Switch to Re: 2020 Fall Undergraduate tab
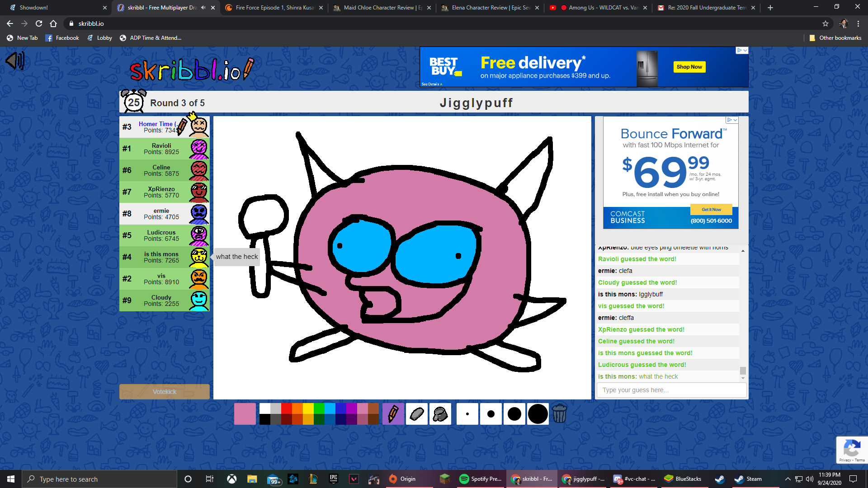The image size is (868, 488). point(707,8)
